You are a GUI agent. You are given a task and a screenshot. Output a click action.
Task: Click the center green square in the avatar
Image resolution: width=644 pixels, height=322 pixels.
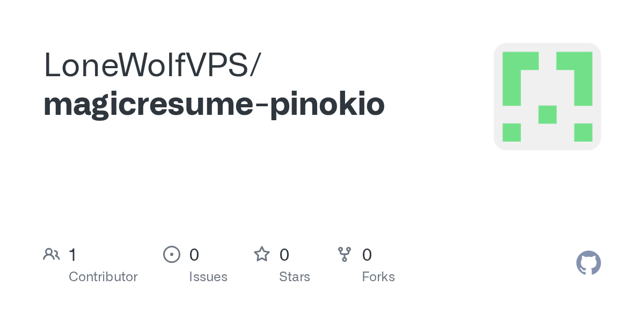click(x=547, y=114)
